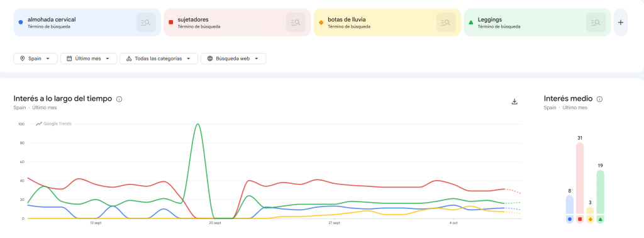Open search details for botas de lluvia
644x238 pixels.
[x=446, y=23]
